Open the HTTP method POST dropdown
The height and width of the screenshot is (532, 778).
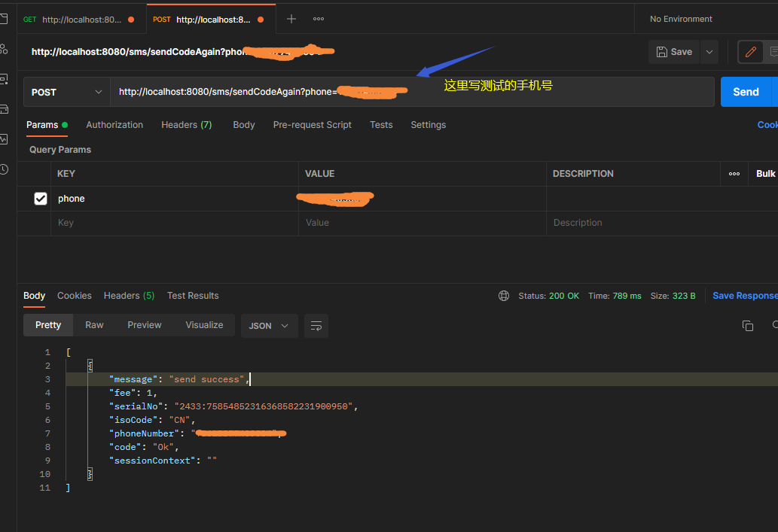tap(67, 92)
